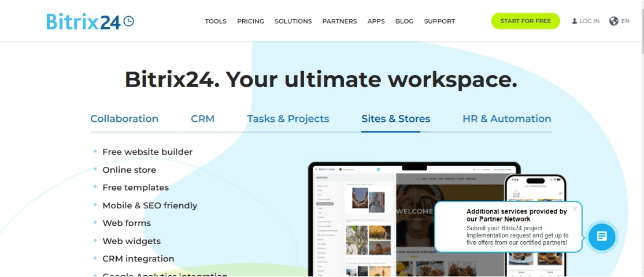This screenshot has width=644, height=277.
Task: Click the user icon next to LOG IN
Action: [x=575, y=21]
